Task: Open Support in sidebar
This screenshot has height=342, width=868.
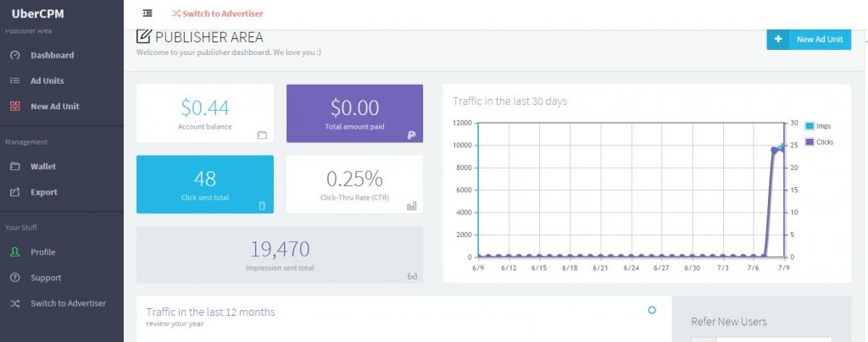Action: tap(46, 278)
